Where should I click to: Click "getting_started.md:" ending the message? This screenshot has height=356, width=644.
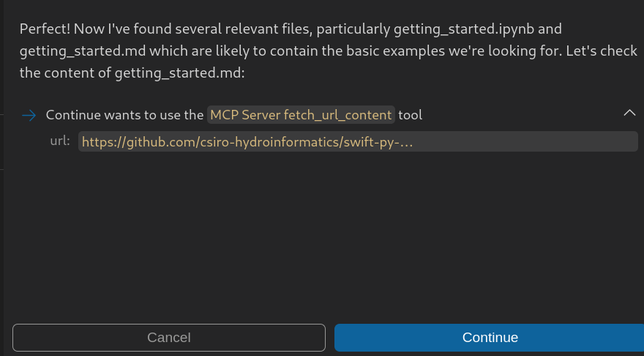(166, 74)
